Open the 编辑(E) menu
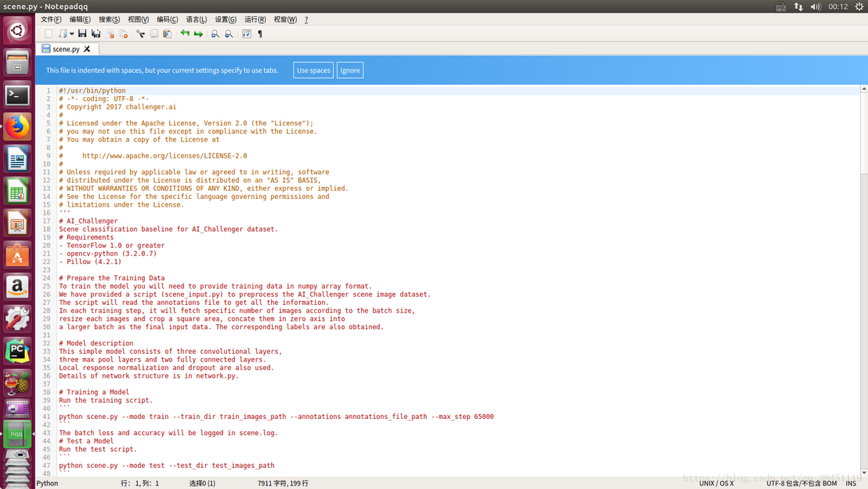The image size is (868, 489). pyautogui.click(x=80, y=20)
